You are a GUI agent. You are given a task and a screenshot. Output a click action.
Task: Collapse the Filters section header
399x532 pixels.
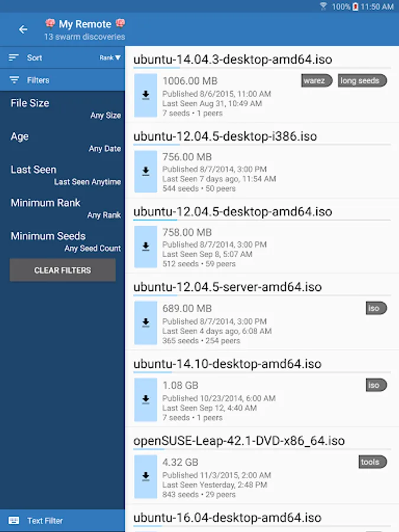[63, 80]
